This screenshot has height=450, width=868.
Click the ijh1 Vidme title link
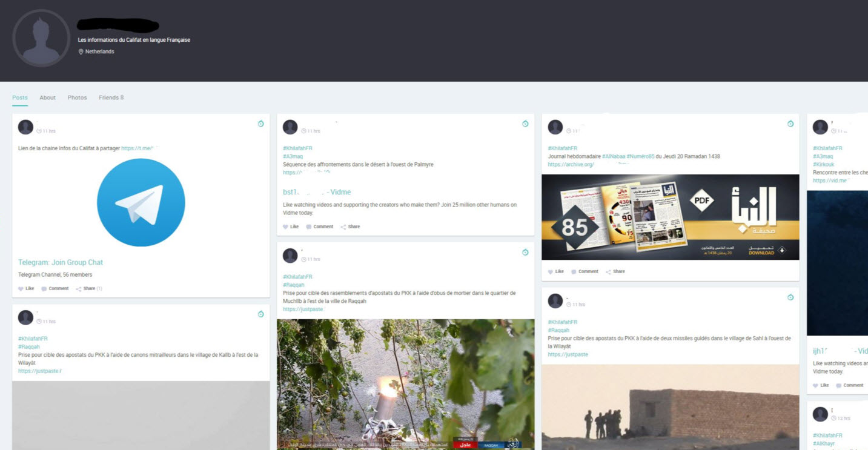coord(840,351)
